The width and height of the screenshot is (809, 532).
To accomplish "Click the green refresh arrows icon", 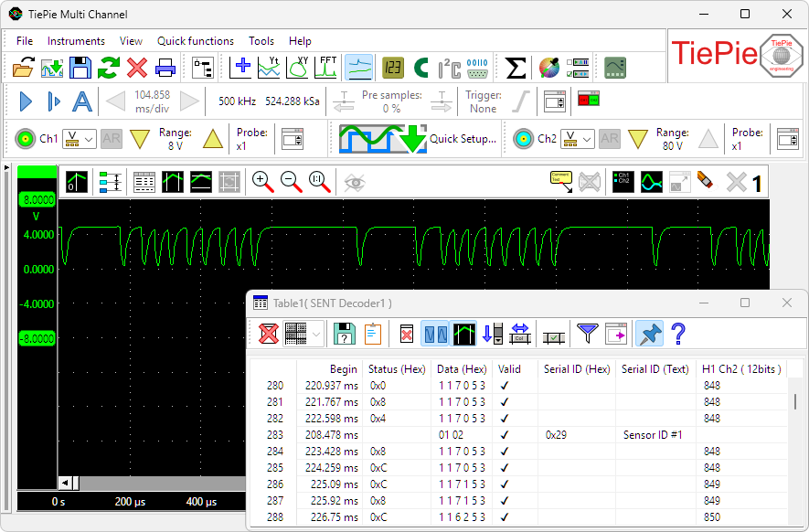I will coord(109,68).
